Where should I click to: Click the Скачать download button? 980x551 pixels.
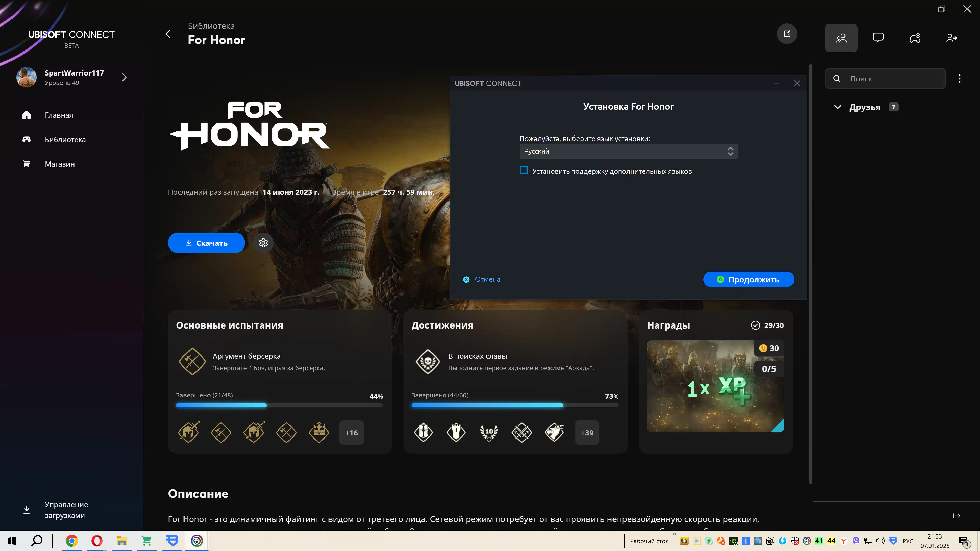[x=206, y=243]
